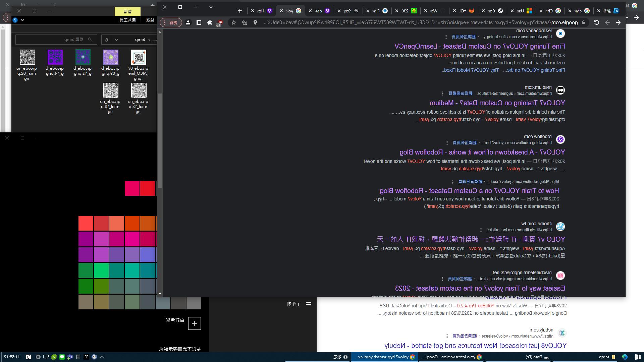Click the extension icon with badge 16
The image size is (644, 362).
(219, 23)
